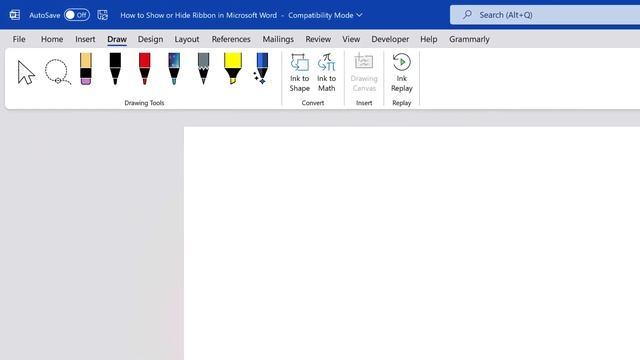Select the galaxy pen
This screenshot has width=640, height=360.
[x=174, y=69]
